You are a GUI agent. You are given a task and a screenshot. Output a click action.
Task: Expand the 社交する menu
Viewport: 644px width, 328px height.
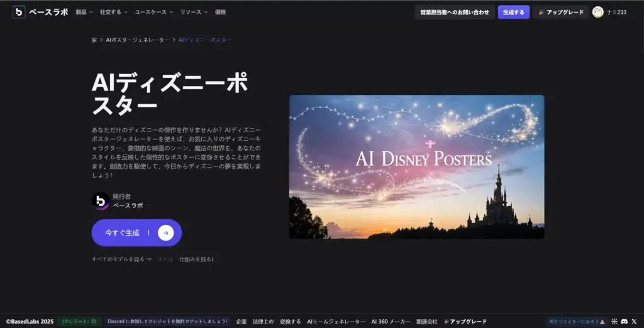pyautogui.click(x=114, y=13)
